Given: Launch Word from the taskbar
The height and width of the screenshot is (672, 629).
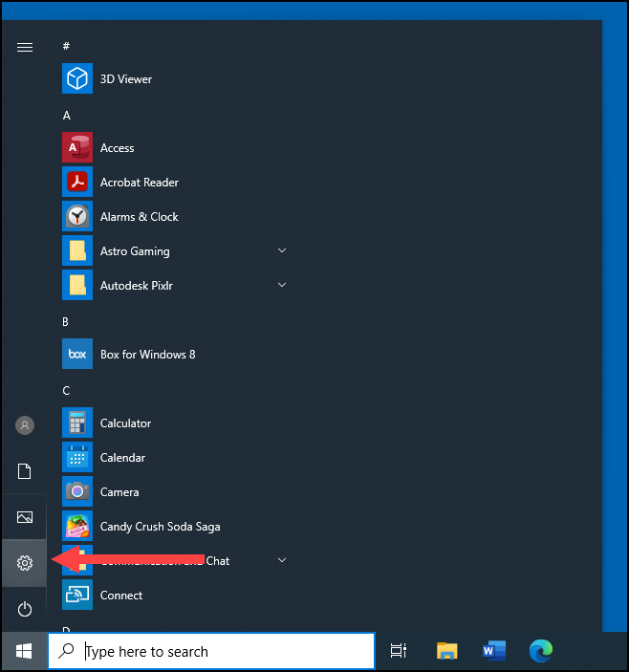Looking at the screenshot, I should point(494,651).
